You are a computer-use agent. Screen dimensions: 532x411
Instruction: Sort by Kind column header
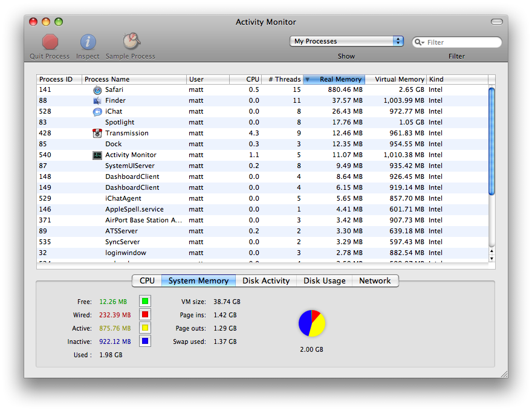[x=458, y=79]
